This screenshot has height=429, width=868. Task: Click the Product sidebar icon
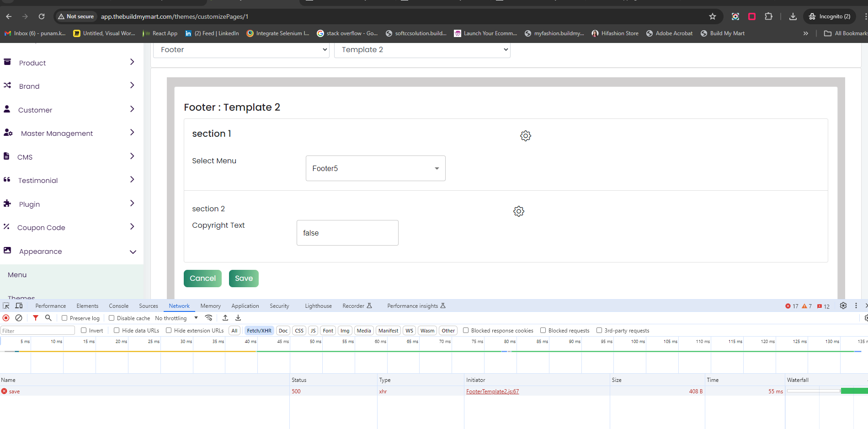pyautogui.click(x=7, y=62)
